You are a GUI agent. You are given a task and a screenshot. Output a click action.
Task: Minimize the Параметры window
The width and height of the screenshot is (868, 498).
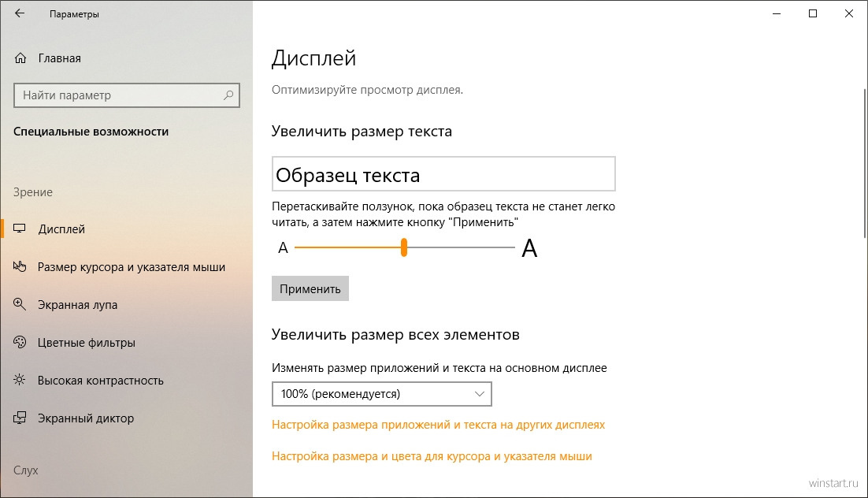point(777,13)
